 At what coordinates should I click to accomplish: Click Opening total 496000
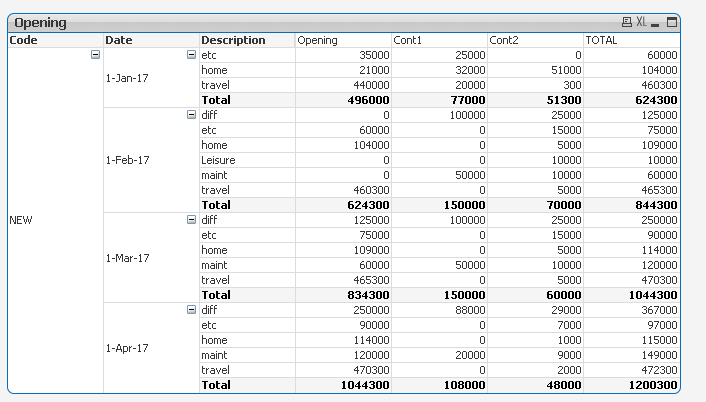click(343, 100)
